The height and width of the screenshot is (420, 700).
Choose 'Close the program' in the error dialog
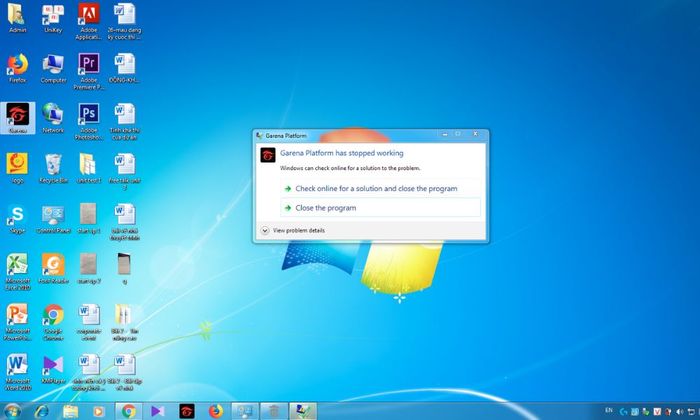tap(380, 208)
